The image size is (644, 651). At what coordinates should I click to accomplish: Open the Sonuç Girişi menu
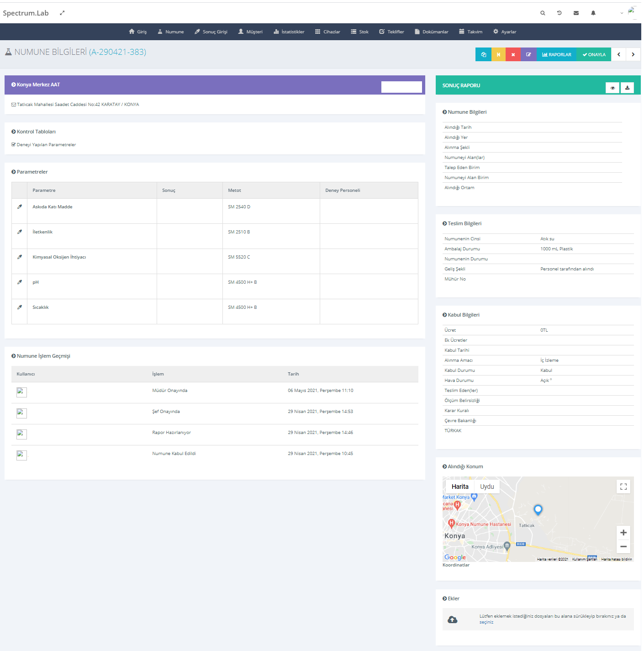211,32
